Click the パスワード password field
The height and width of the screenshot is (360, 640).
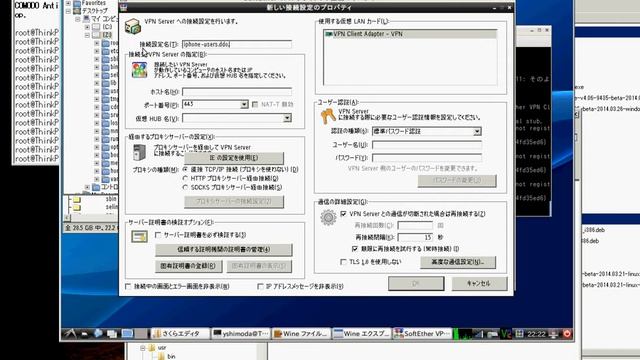tap(427, 158)
